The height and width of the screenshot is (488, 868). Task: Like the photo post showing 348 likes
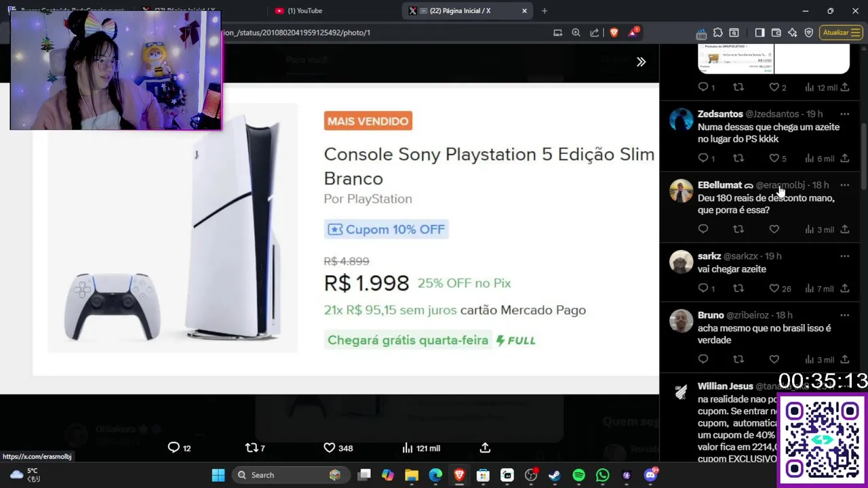coord(338,448)
